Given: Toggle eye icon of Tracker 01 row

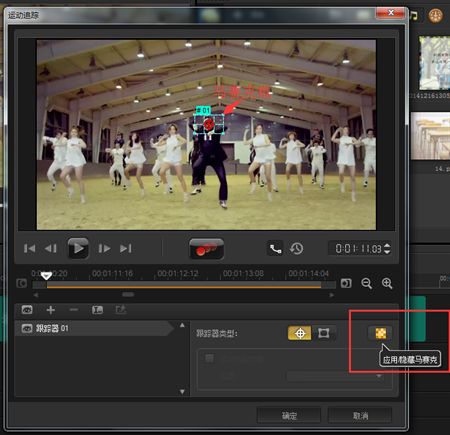Looking at the screenshot, I should [27, 328].
